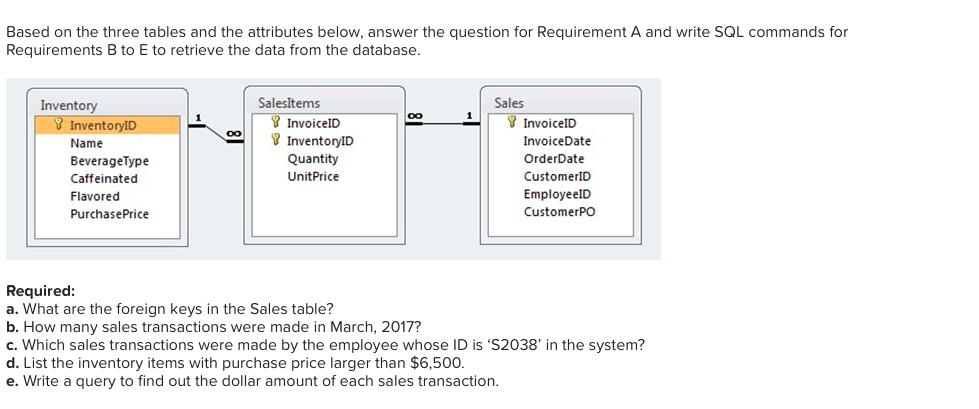Select the relationship line between SalesItems and Sales
This screenshot has height=409, width=979.
click(x=442, y=123)
